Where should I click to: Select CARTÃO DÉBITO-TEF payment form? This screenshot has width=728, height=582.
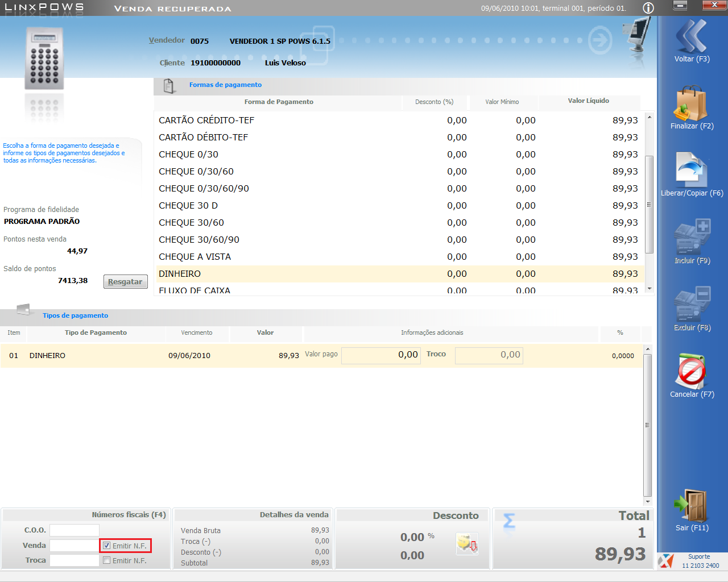(400, 138)
